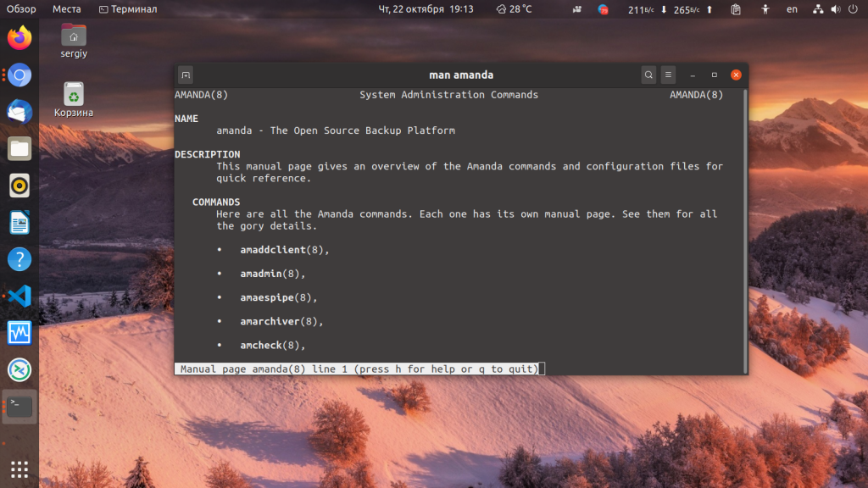Show all applications grid
The width and height of the screenshot is (868, 488).
pos(19,469)
